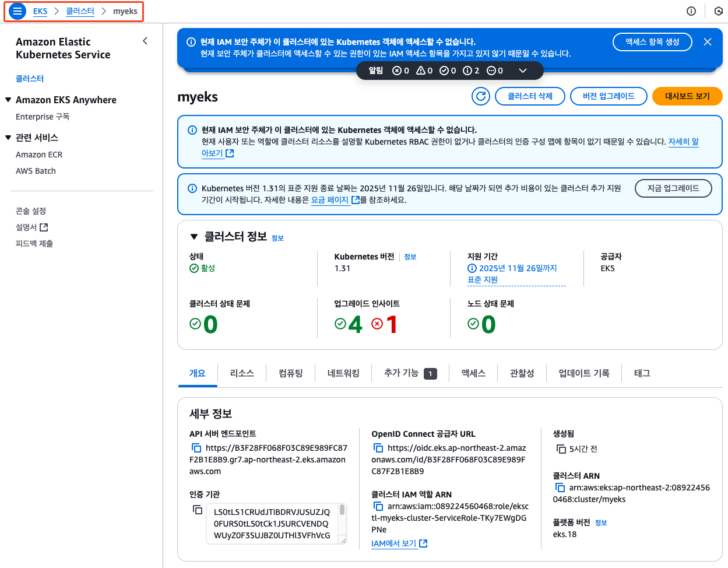Viewport: 728px width, 568px height.
Task: Copy the cluster ARN
Action: tap(560, 488)
